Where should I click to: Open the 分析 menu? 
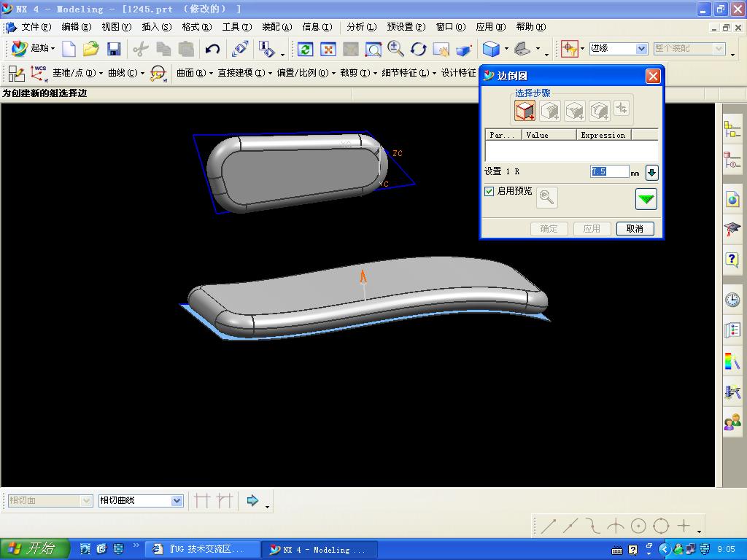pos(362,27)
